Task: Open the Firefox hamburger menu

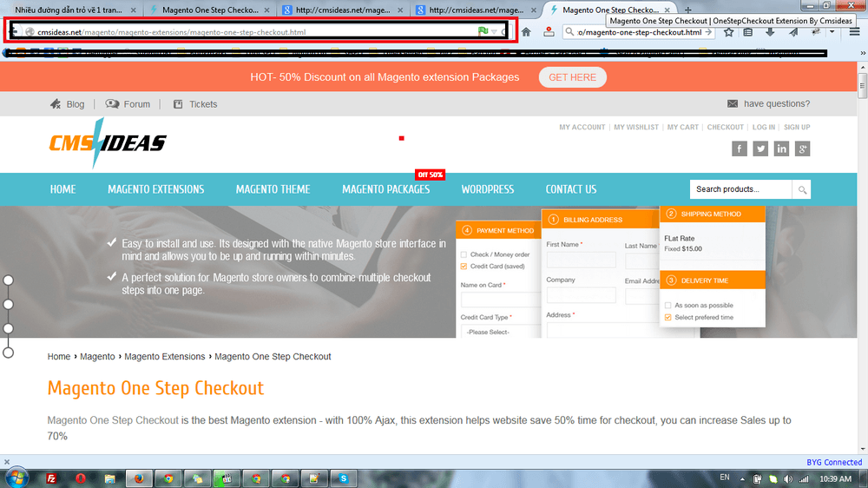Action: point(854,32)
